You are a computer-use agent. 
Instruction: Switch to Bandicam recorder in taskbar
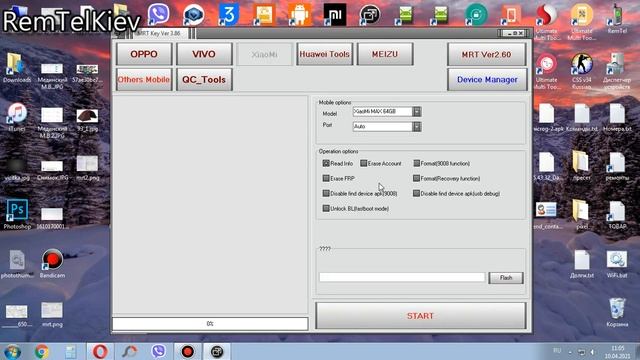point(187,351)
